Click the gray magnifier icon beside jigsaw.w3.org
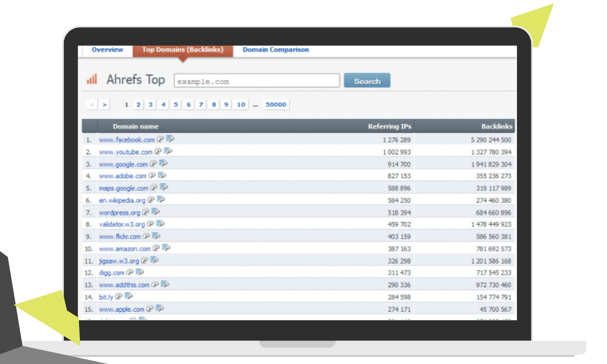 [144, 260]
